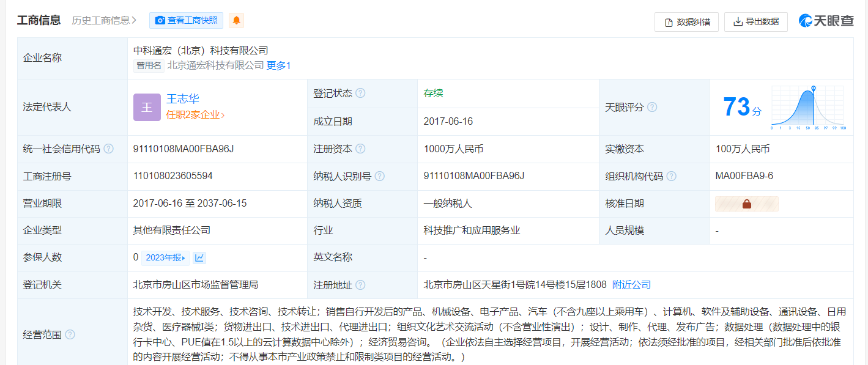Screen dimensions: 868x365
Task: Click credit code 91110108MA00FBA96J in 统一社会信用代码 row
Action: click(x=184, y=149)
